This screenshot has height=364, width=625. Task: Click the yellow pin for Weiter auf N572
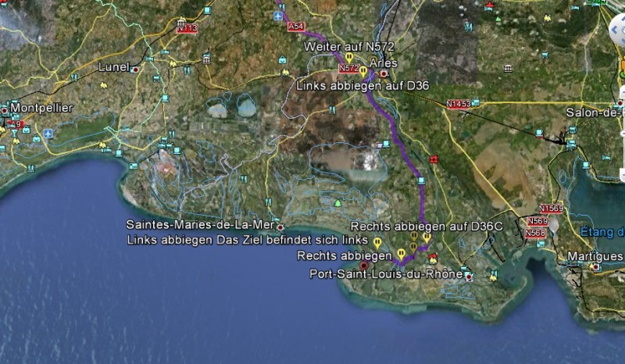(x=349, y=57)
